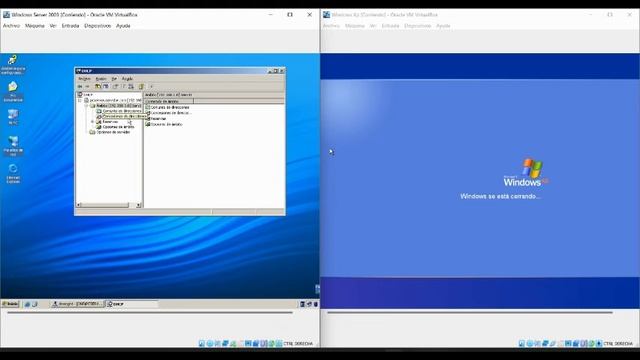Select Opciones de servidor in the tree
The height and width of the screenshot is (360, 640).
point(110,132)
